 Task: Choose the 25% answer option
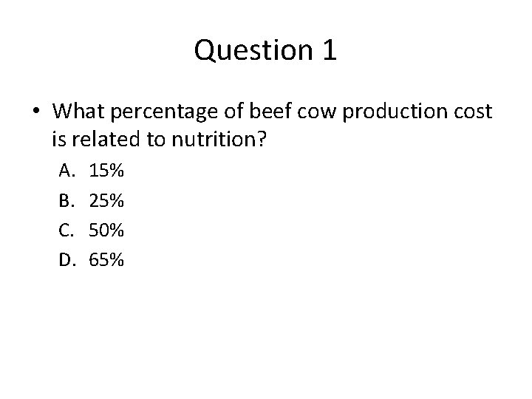click(x=106, y=200)
